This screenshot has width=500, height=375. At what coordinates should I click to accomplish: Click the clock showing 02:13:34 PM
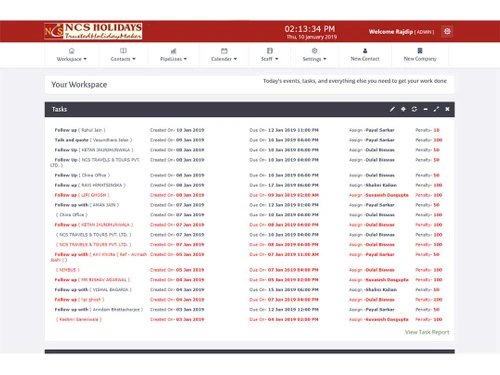pos(310,29)
